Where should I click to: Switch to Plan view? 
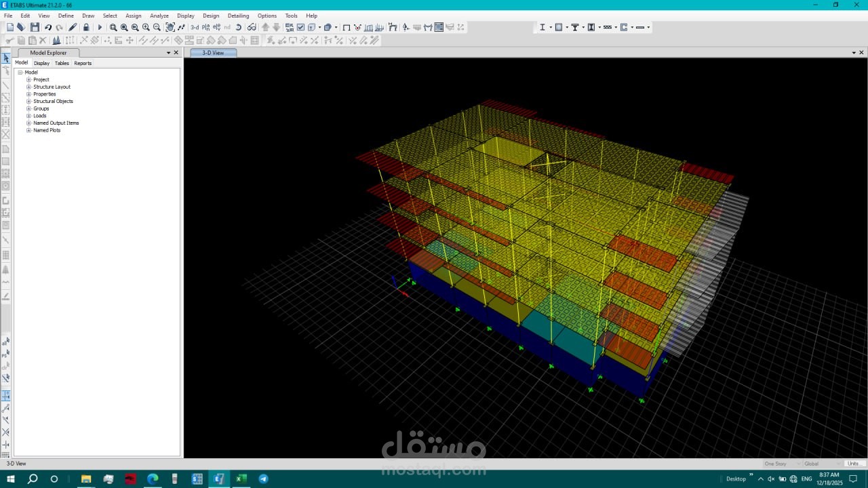[x=205, y=27]
